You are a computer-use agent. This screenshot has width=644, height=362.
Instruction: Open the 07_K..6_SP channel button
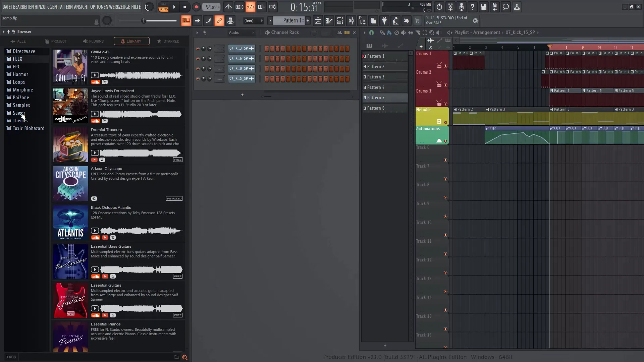[241, 59]
